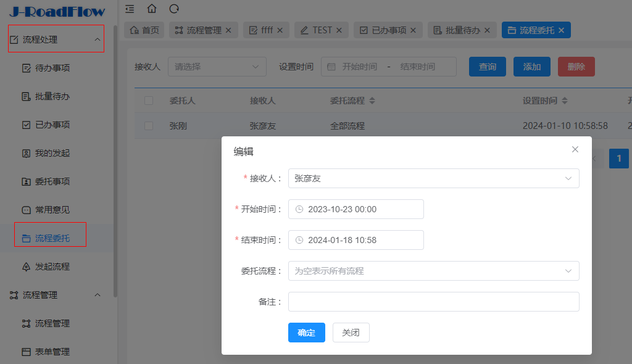The image size is (632, 364).
Task: Go to page 1 in pagination
Action: (618, 159)
